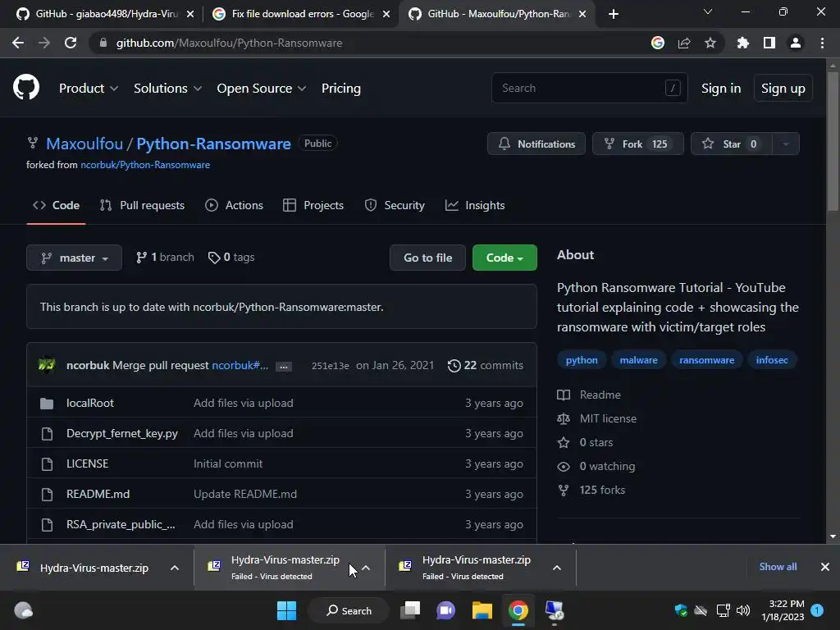Click the ncorbuk commit author avatar
Image resolution: width=840 pixels, height=630 pixels.
(47, 365)
